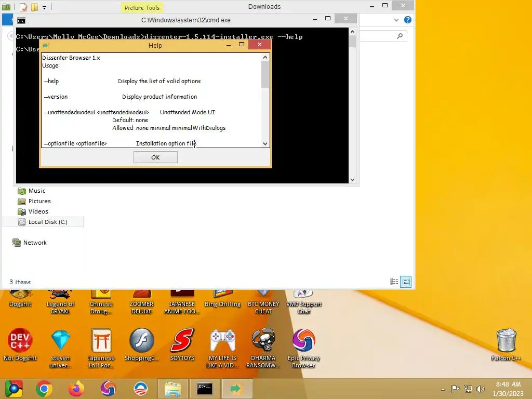Select BTC MONEY CHEAT desktop shortcut

click(263, 302)
